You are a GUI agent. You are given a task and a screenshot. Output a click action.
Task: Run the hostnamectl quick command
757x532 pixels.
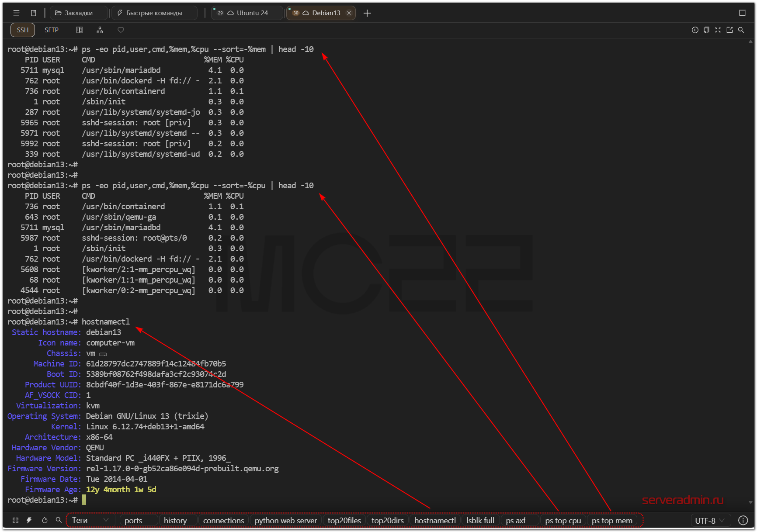(x=435, y=520)
